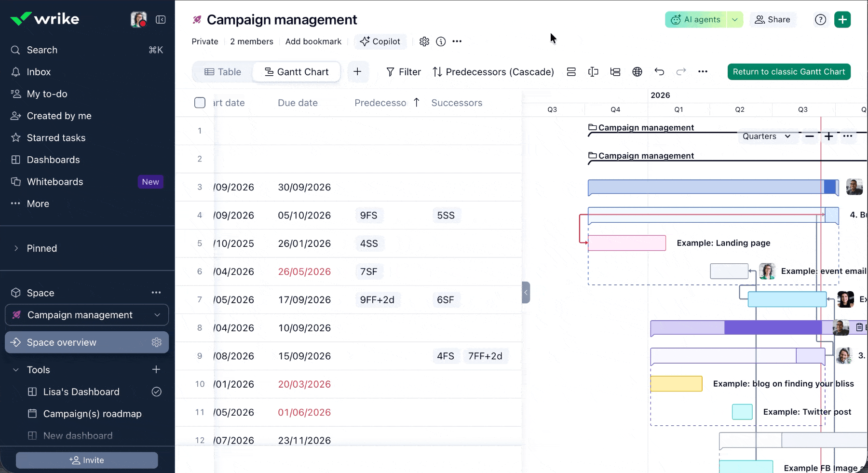Toggle the check circle on Lisa's Dashboard
868x473 pixels.
pyautogui.click(x=157, y=392)
